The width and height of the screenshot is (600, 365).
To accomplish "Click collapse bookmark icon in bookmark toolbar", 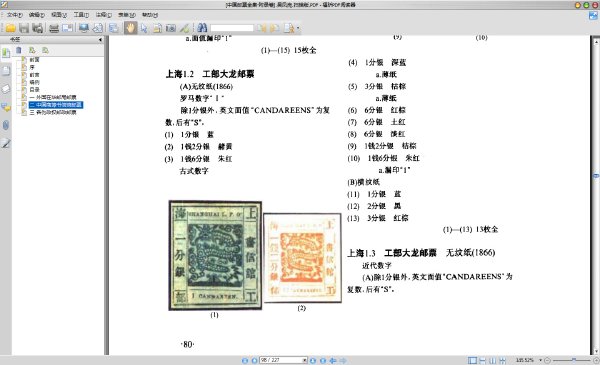I will [x=46, y=50].
